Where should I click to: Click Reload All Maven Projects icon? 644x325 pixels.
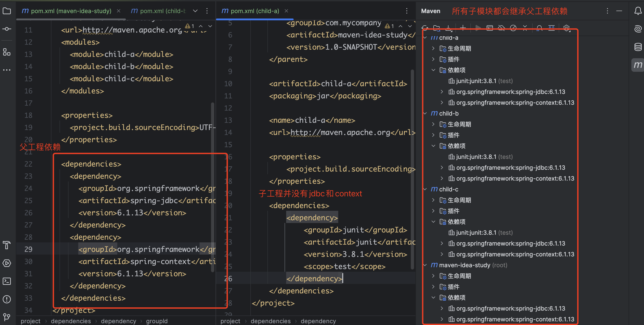(425, 28)
